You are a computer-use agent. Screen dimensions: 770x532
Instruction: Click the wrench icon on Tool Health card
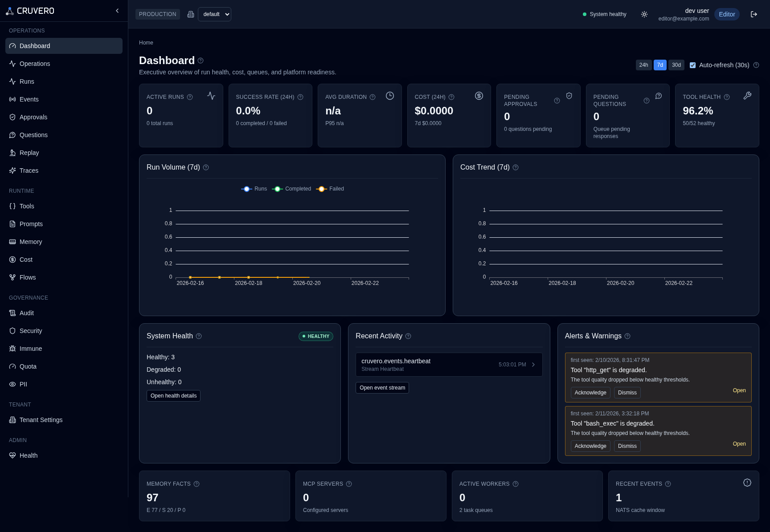pyautogui.click(x=748, y=95)
